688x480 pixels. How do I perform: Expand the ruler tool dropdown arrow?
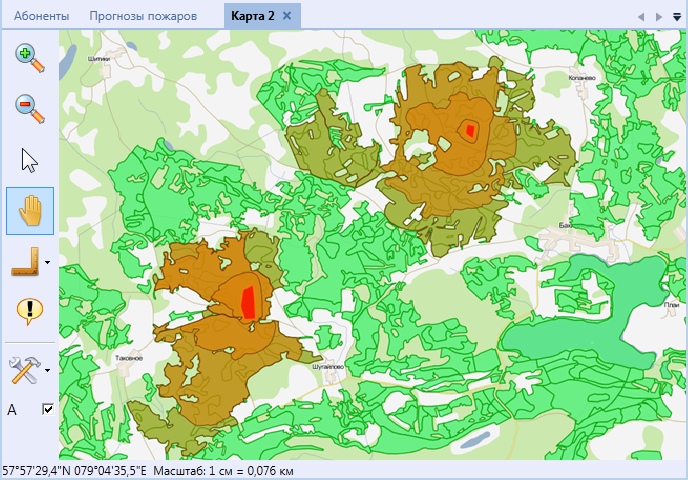tap(47, 262)
